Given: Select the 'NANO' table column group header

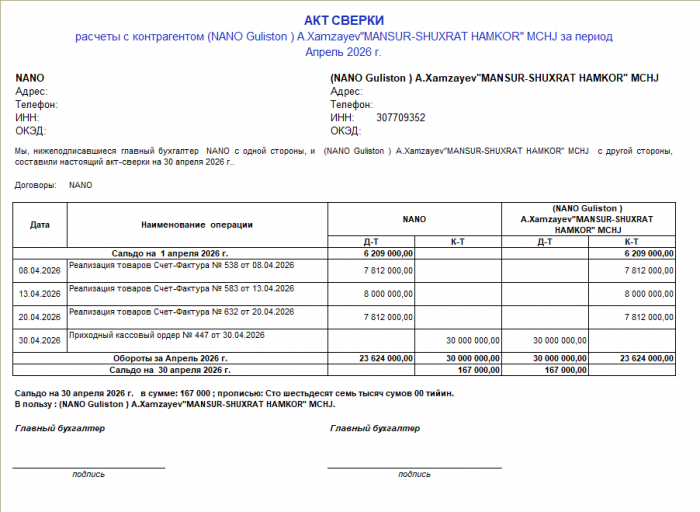Looking at the screenshot, I should tap(414, 219).
